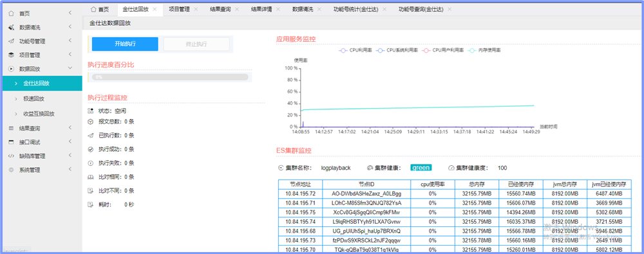This screenshot has height=254, width=644.
Task: Click the 功能号管理 sidebar icon
Action: coord(12,41)
